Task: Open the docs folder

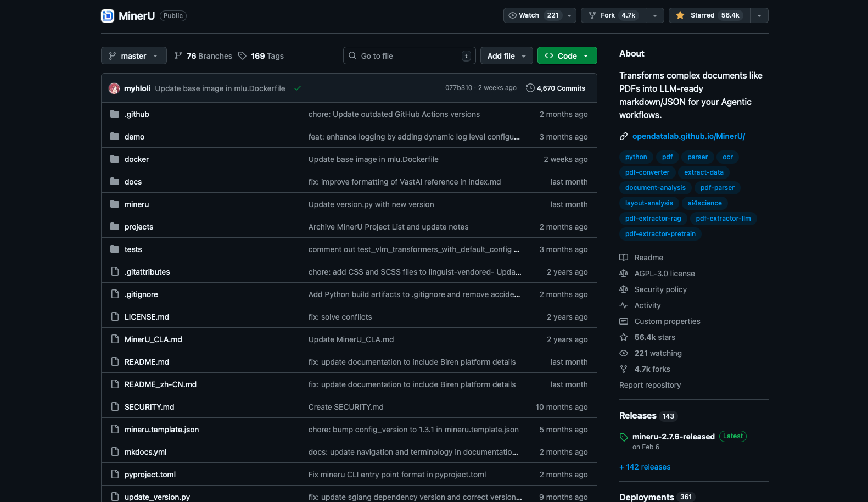Action: point(133,182)
